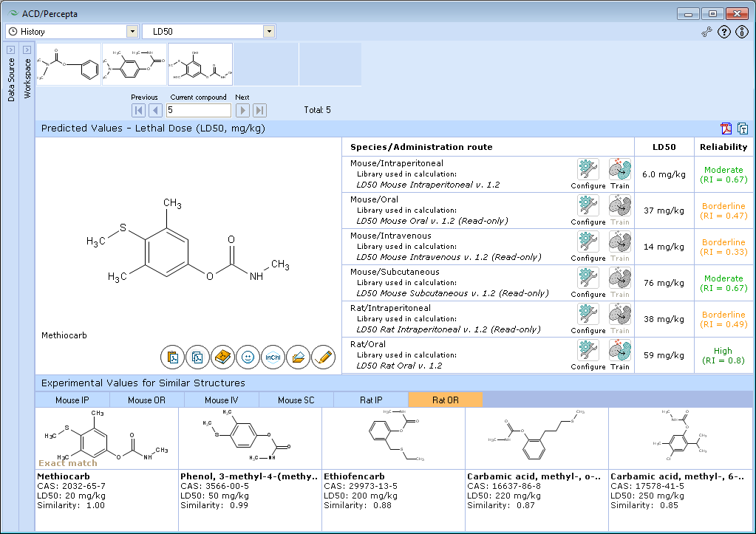The width and height of the screenshot is (756, 534).
Task: Click the InChI button
Action: (273, 357)
